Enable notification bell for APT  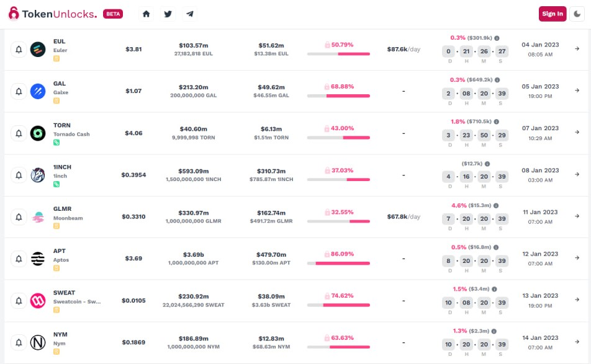(19, 259)
